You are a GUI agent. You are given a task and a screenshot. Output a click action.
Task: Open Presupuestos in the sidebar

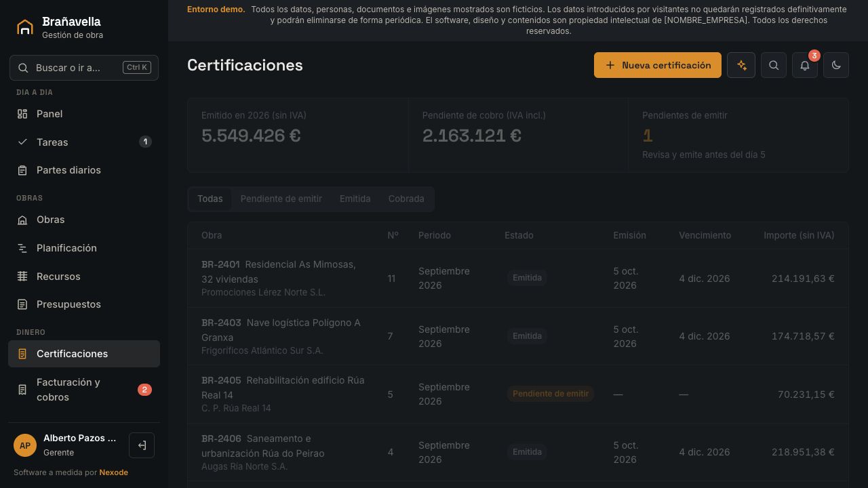[84, 304]
